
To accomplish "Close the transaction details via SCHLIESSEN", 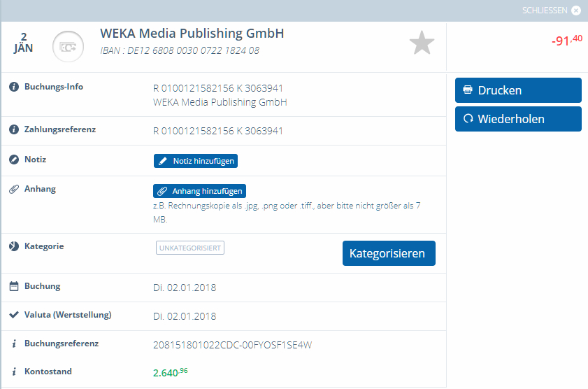I will [551, 10].
